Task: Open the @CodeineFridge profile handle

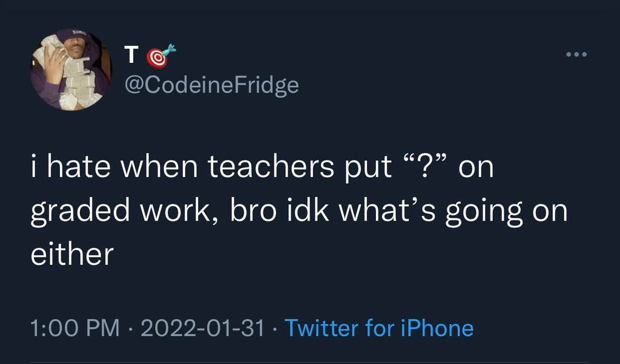Action: (x=211, y=85)
